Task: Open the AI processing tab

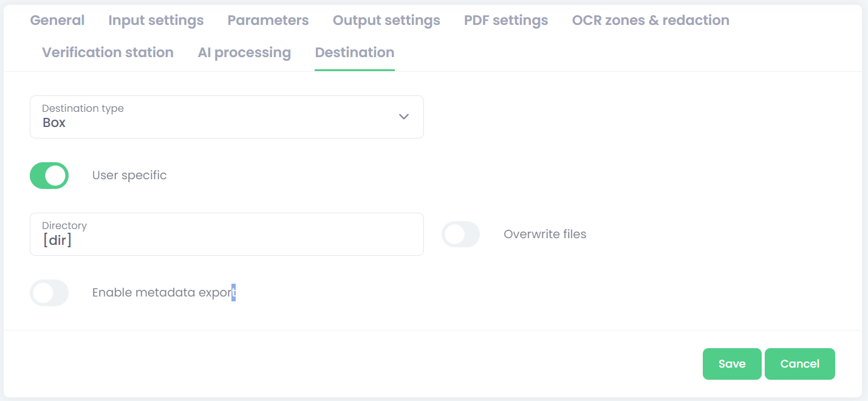Action: 244,52
